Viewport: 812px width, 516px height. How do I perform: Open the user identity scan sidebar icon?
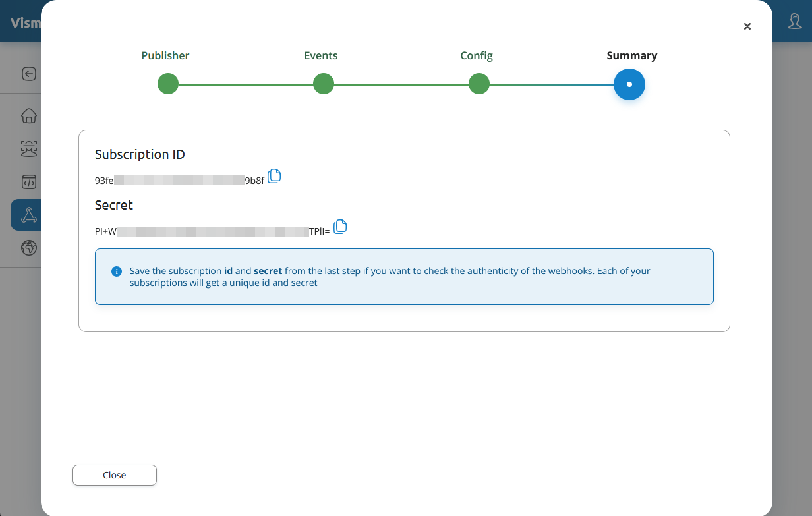tap(28, 149)
